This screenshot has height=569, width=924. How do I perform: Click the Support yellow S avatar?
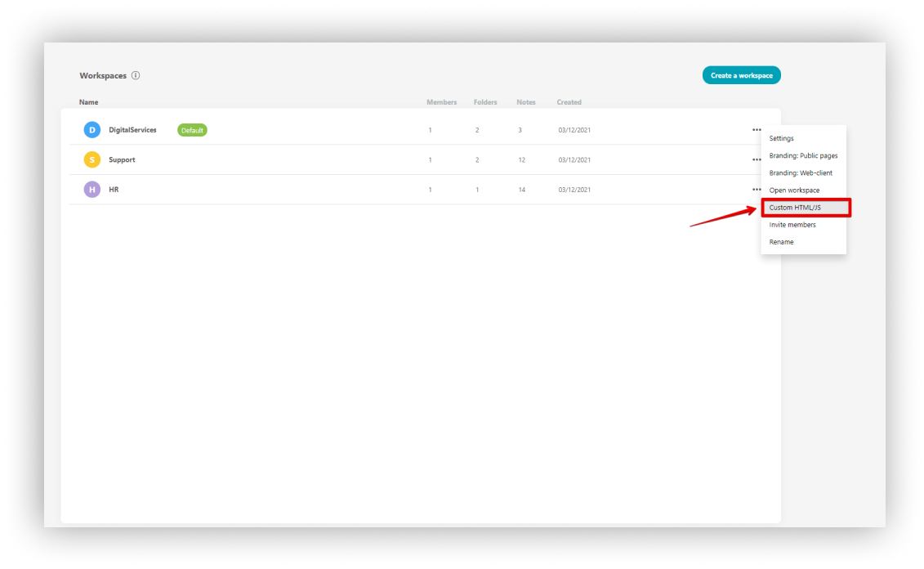coord(92,159)
